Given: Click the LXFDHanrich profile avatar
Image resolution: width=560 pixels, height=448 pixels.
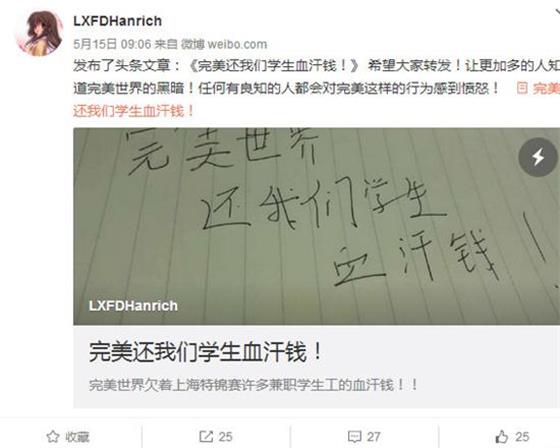Looking at the screenshot, I should pyautogui.click(x=39, y=34).
